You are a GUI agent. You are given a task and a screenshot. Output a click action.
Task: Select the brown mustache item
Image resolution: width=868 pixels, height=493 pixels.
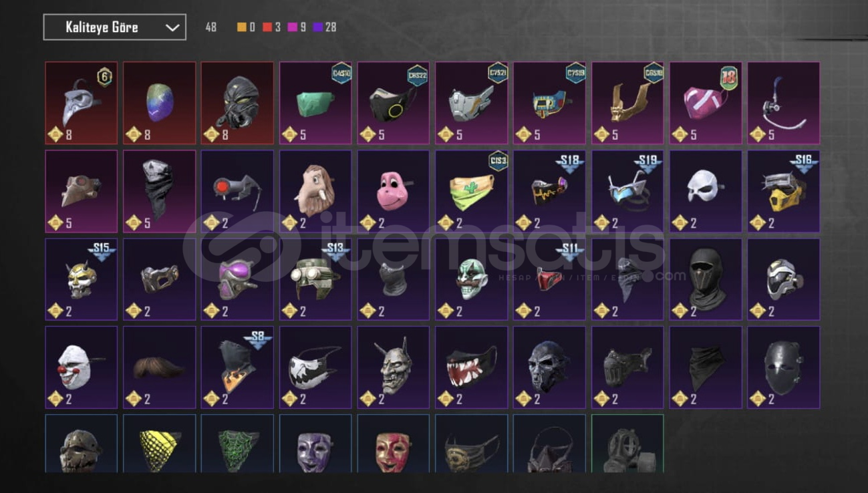[160, 367]
